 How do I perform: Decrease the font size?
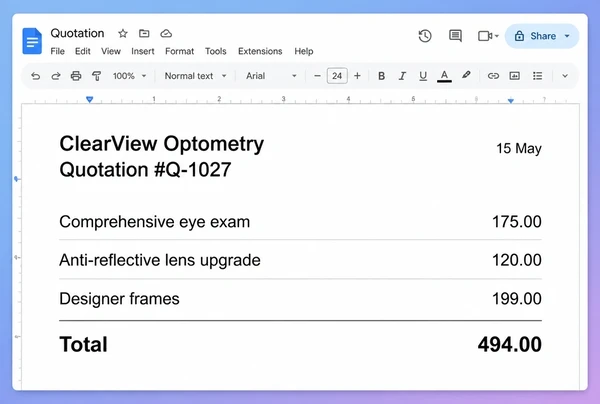tap(317, 76)
